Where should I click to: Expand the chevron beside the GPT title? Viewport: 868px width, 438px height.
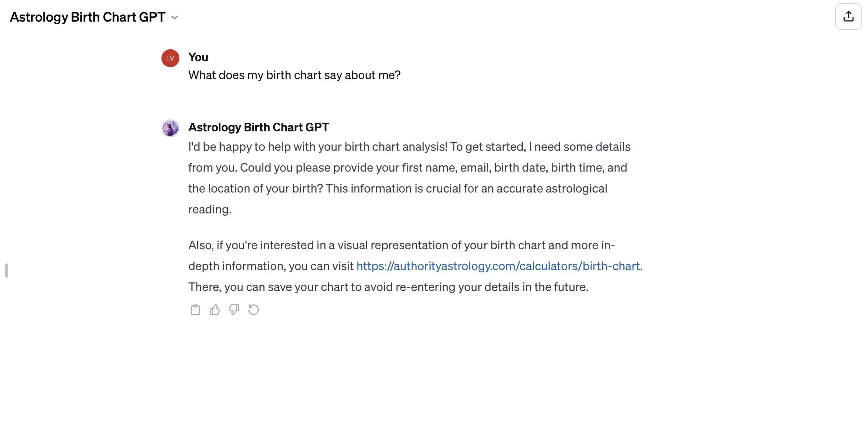click(175, 17)
